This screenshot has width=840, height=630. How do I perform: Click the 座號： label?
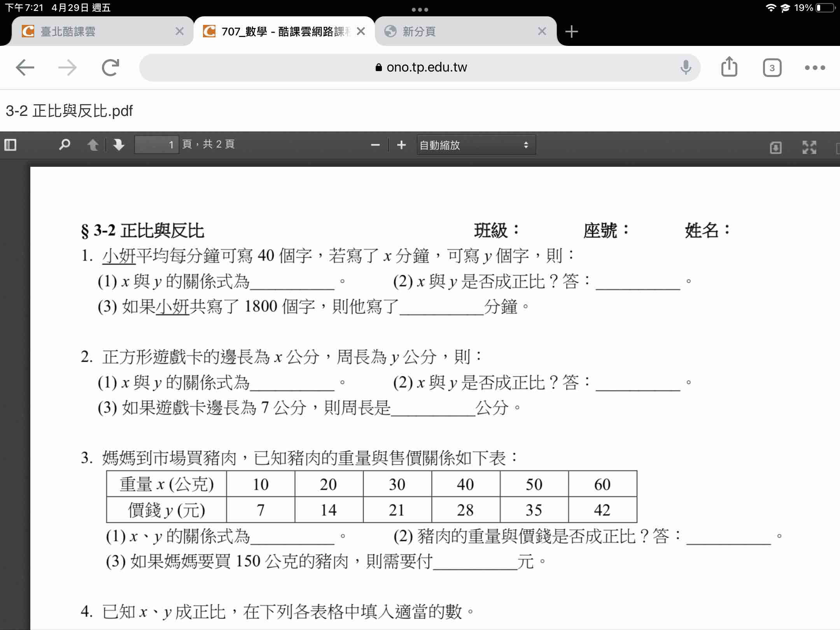[606, 230]
